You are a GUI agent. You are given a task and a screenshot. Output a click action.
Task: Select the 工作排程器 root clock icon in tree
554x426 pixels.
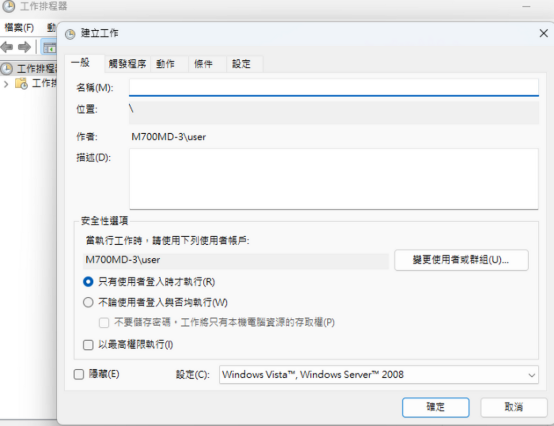click(6, 69)
